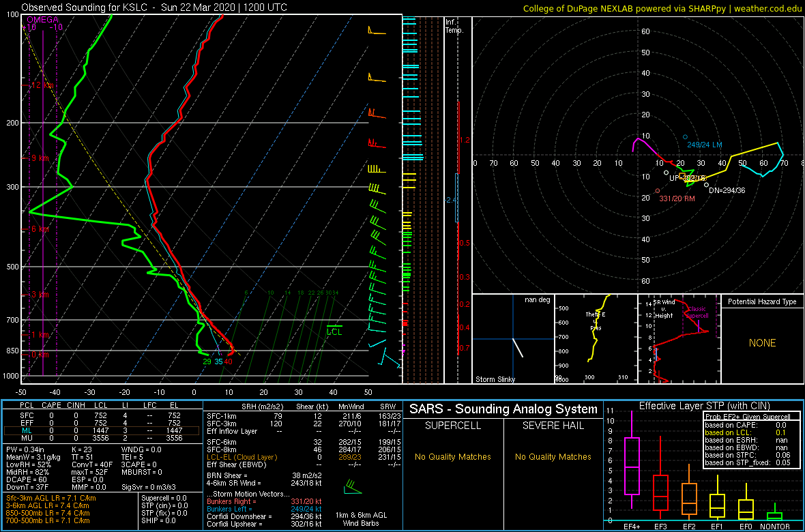Click the 249/24 LM hodograph label
The width and height of the screenshot is (805, 532).
[x=704, y=145]
